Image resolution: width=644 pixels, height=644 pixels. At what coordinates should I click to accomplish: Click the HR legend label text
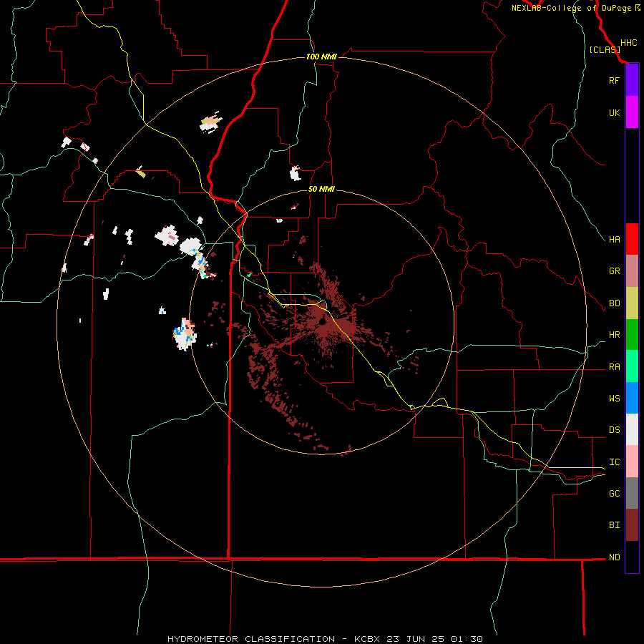click(615, 335)
